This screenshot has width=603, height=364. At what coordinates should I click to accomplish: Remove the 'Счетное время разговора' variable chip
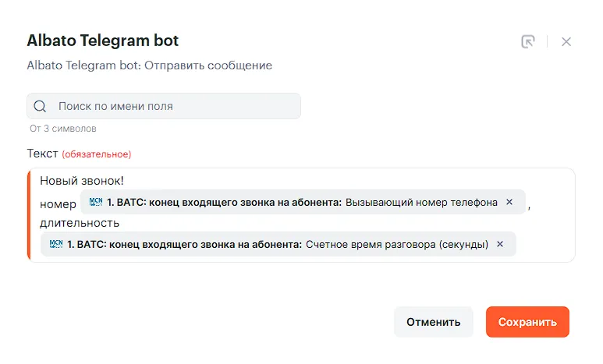pos(500,244)
